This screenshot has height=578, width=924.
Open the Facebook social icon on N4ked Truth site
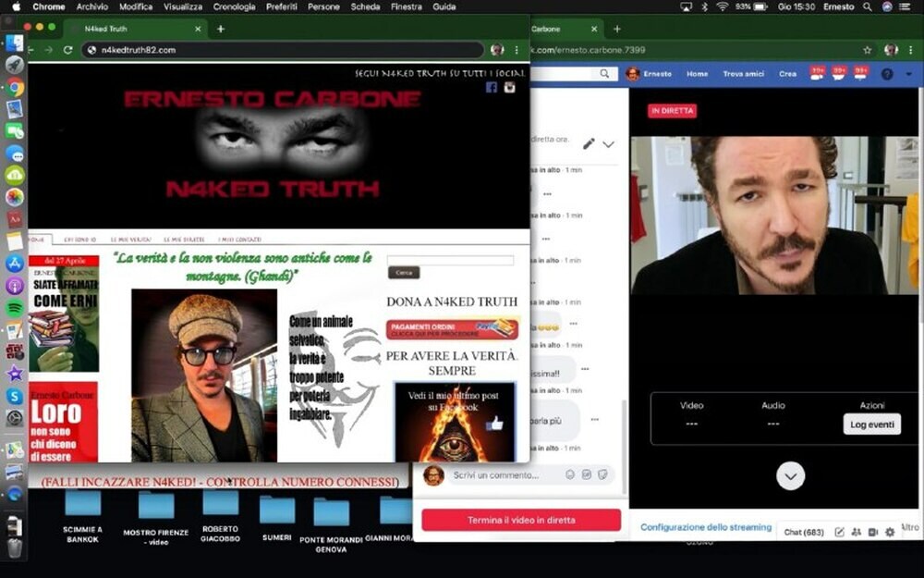(x=492, y=87)
